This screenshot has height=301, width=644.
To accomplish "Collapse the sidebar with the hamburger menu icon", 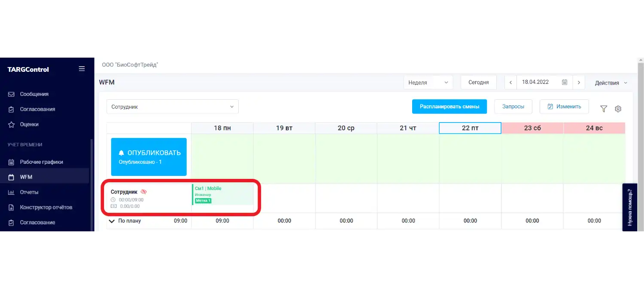I will (x=82, y=69).
